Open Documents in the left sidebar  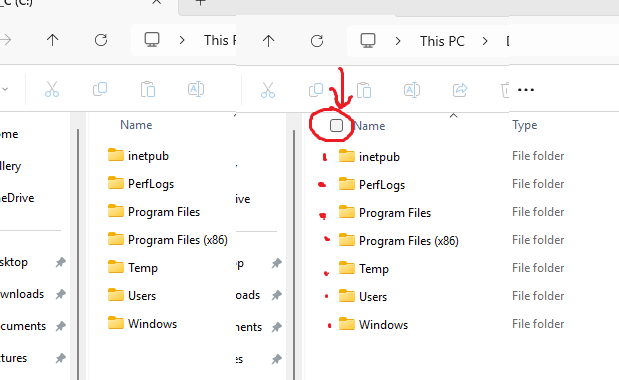tap(23, 326)
